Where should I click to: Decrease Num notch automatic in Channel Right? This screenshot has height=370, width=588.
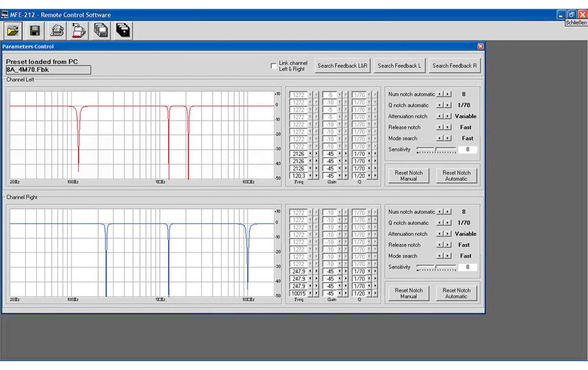click(x=440, y=212)
